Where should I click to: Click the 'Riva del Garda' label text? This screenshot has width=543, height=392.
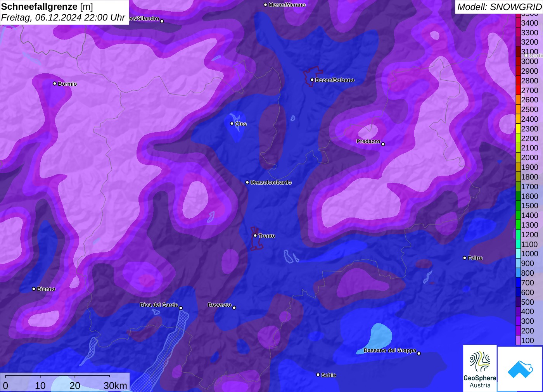[x=159, y=305]
